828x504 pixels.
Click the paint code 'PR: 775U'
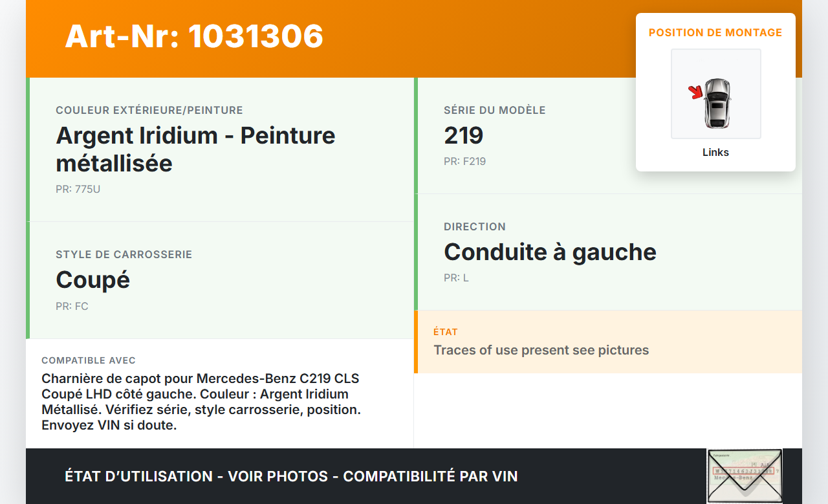[x=78, y=190]
